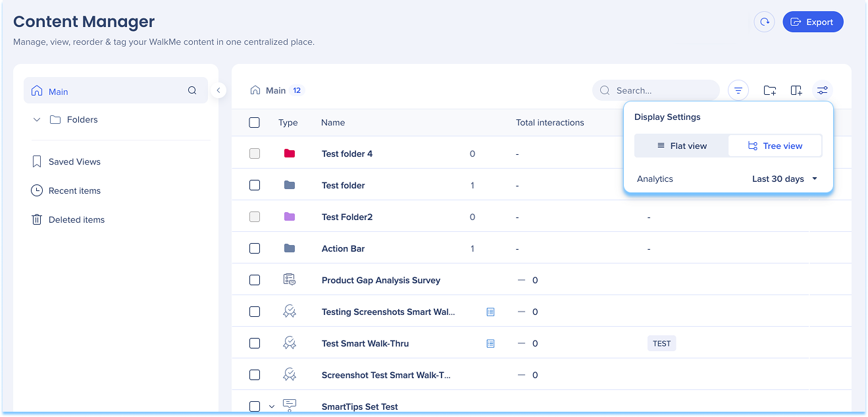Open the Deleted items list
This screenshot has height=417, width=868.
point(76,219)
